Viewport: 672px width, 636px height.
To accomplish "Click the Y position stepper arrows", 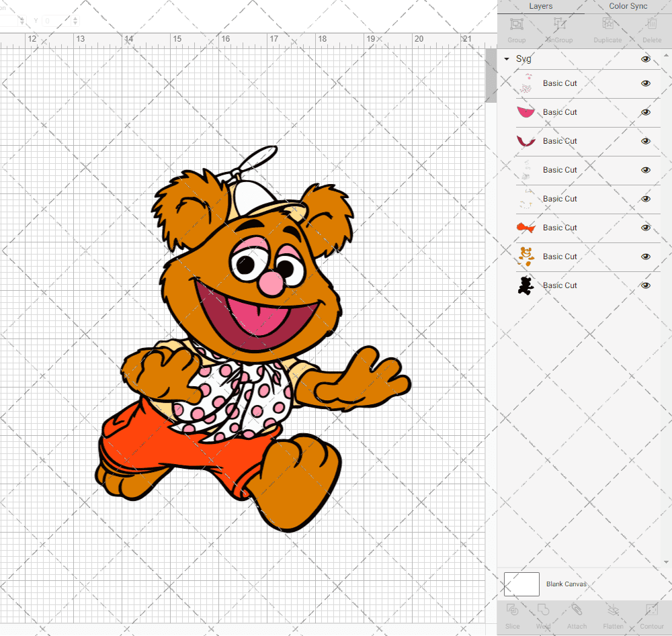I will point(75,21).
